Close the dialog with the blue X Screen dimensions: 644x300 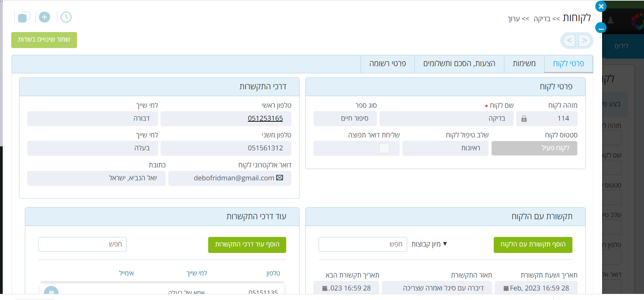(601, 6)
